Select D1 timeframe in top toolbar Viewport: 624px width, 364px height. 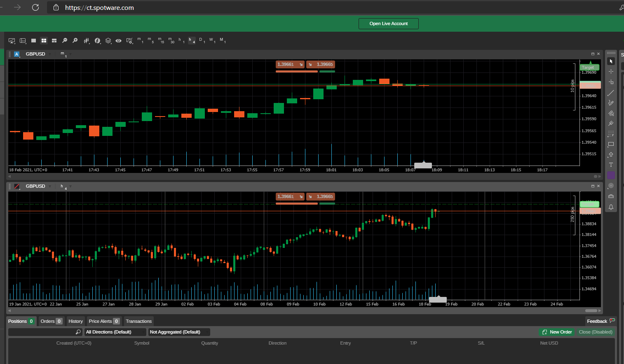(x=202, y=40)
